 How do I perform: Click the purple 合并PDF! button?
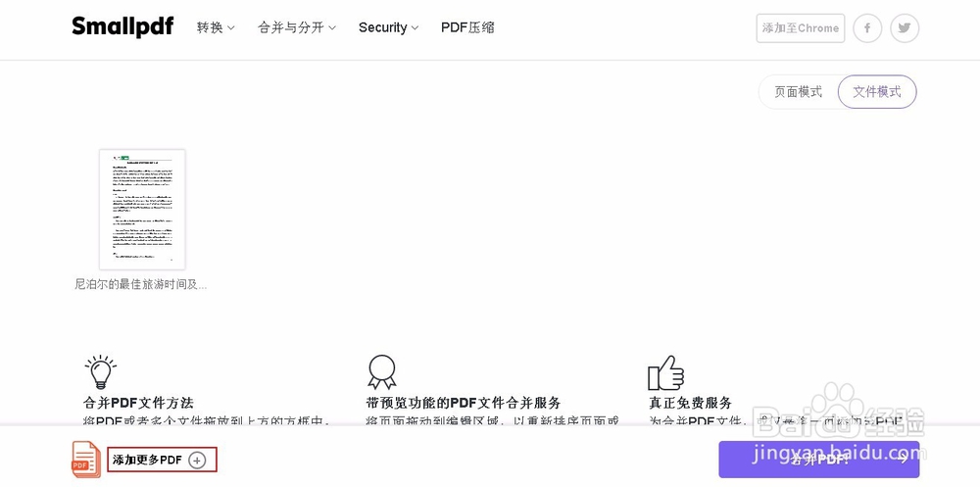[x=818, y=460]
